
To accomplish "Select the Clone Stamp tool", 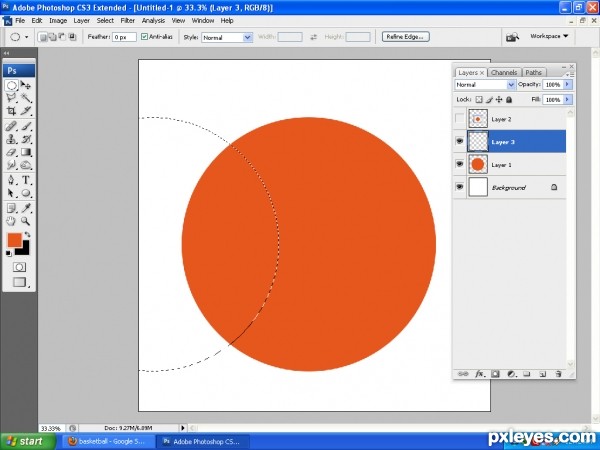I will pos(11,139).
